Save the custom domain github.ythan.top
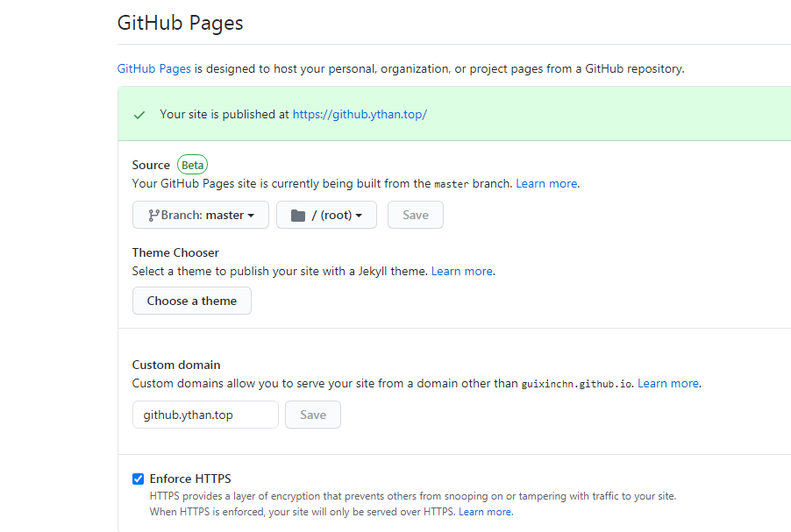Viewport: 791px width, 532px height. (x=312, y=415)
